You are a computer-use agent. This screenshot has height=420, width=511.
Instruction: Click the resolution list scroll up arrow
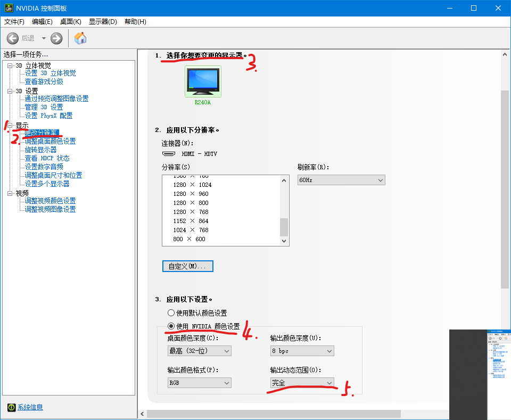click(x=284, y=180)
